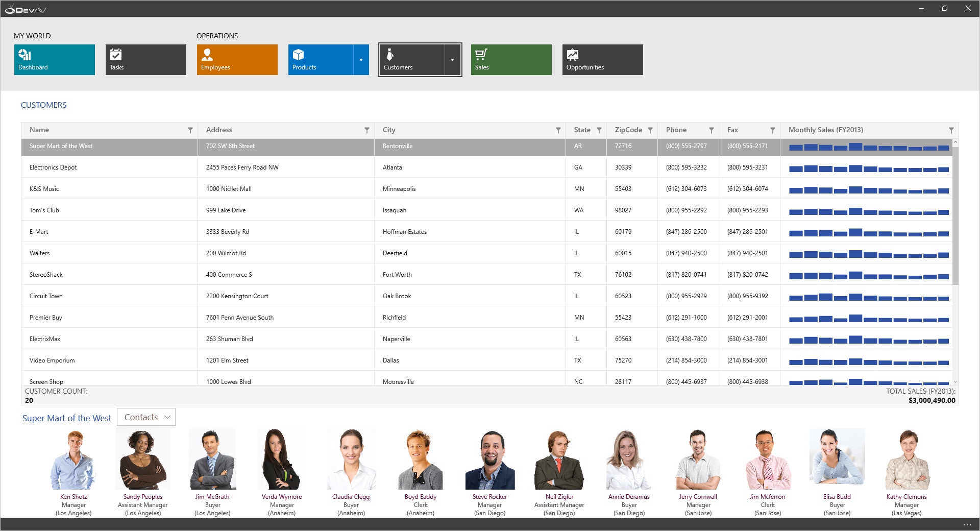Viewport: 980px width, 531px height.
Task: Select the Electronics Depot customer row
Action: point(487,167)
